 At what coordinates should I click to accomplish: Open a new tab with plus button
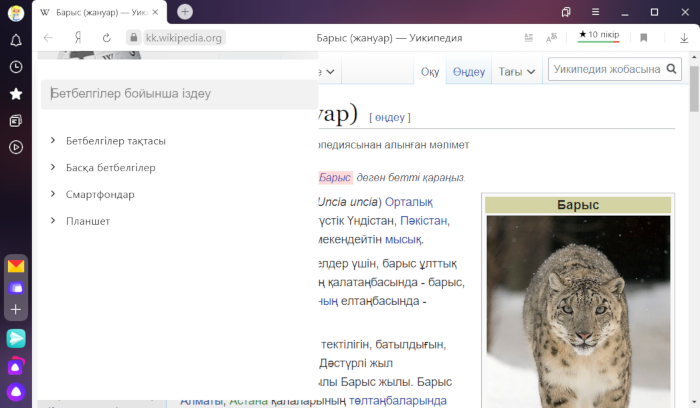tap(185, 12)
